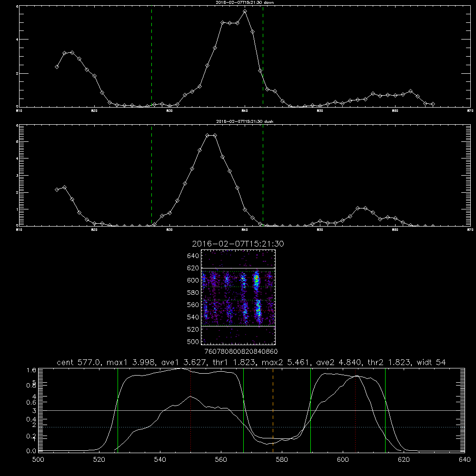The height and width of the screenshot is (476, 476).
Task: Click x-axis label '580' of bottom plot
Action: click(x=282, y=460)
